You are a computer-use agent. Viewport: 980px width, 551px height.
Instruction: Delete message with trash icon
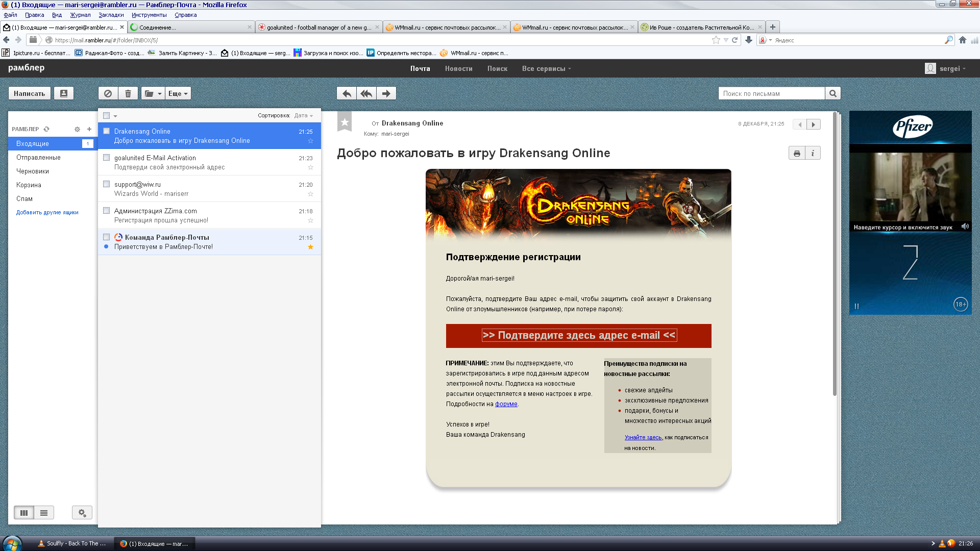128,93
